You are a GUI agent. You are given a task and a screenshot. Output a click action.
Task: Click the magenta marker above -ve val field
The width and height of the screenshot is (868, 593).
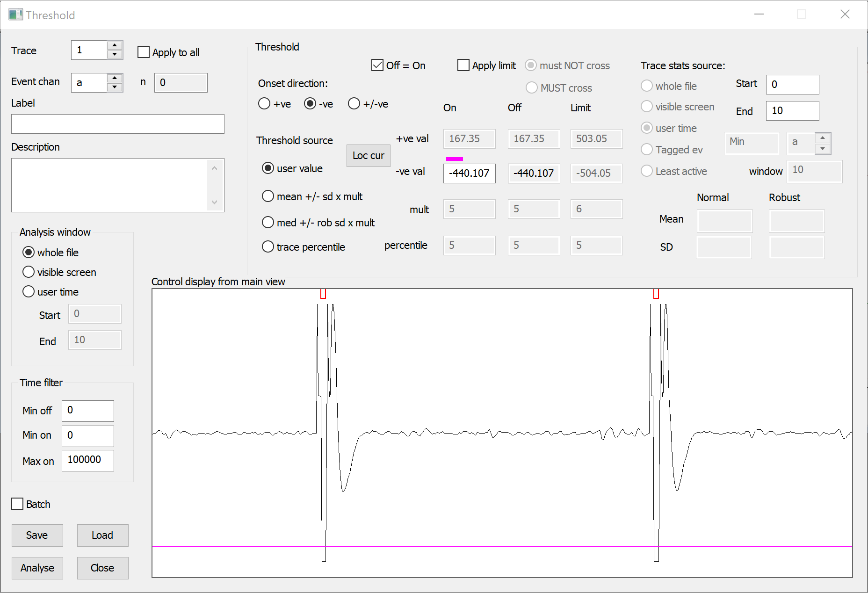click(454, 159)
